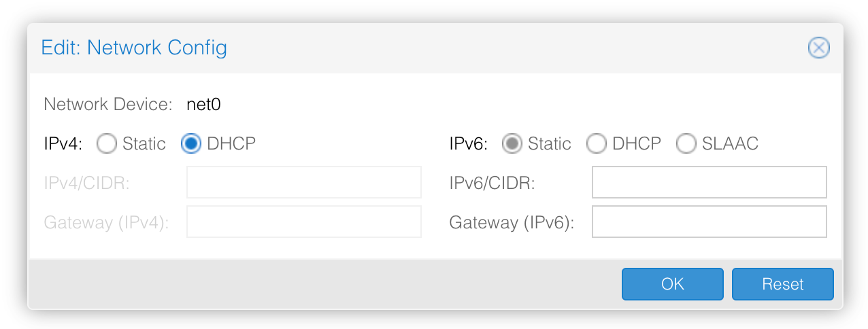The height and width of the screenshot is (329, 868).
Task: Select the IPv6 Static radio button
Action: [x=512, y=143]
